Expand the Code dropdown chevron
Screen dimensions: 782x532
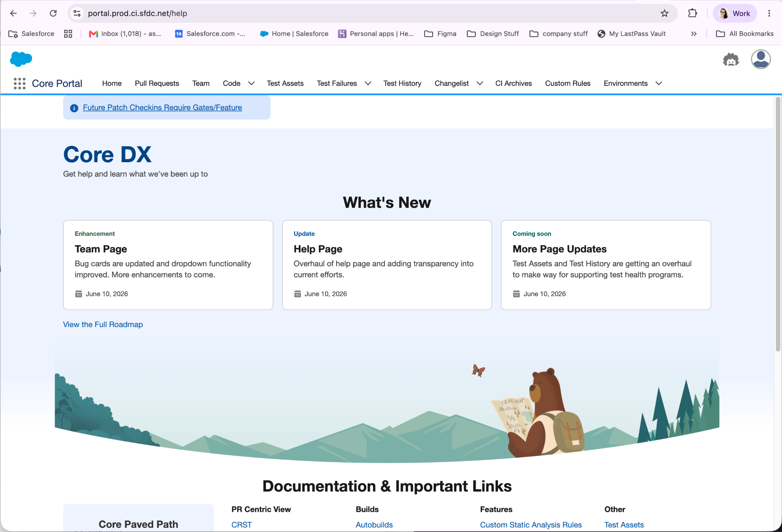coord(251,83)
